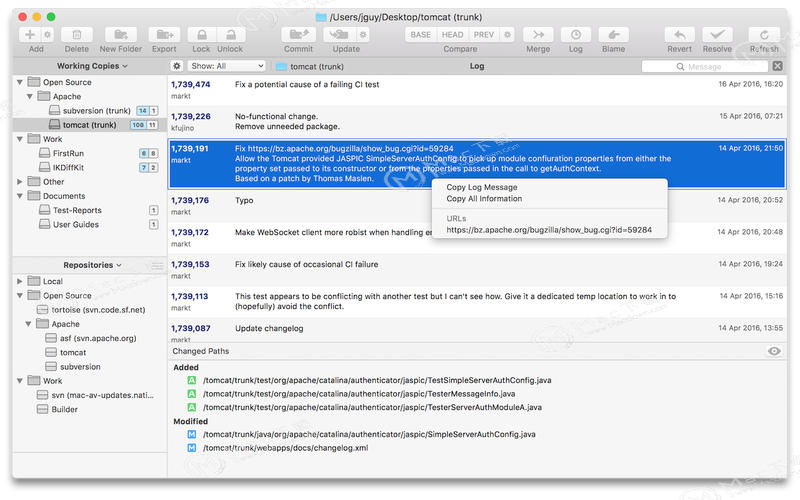Viewport: 800px width, 500px height.
Task: Open the Show: All dropdown
Action: pyautogui.click(x=227, y=66)
